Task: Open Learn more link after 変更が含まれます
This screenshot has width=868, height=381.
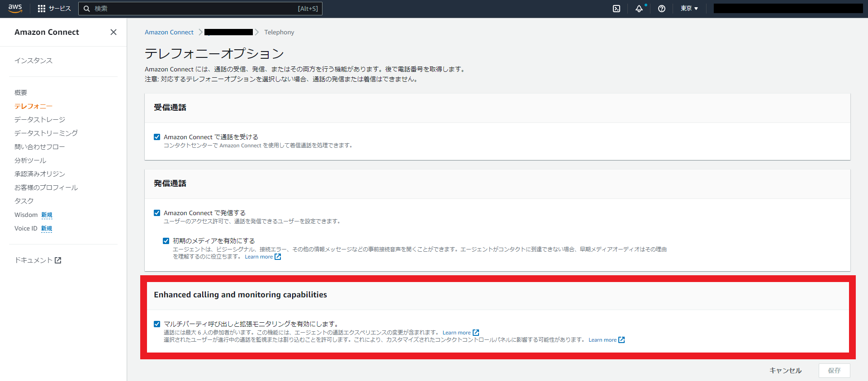Action: point(460,333)
